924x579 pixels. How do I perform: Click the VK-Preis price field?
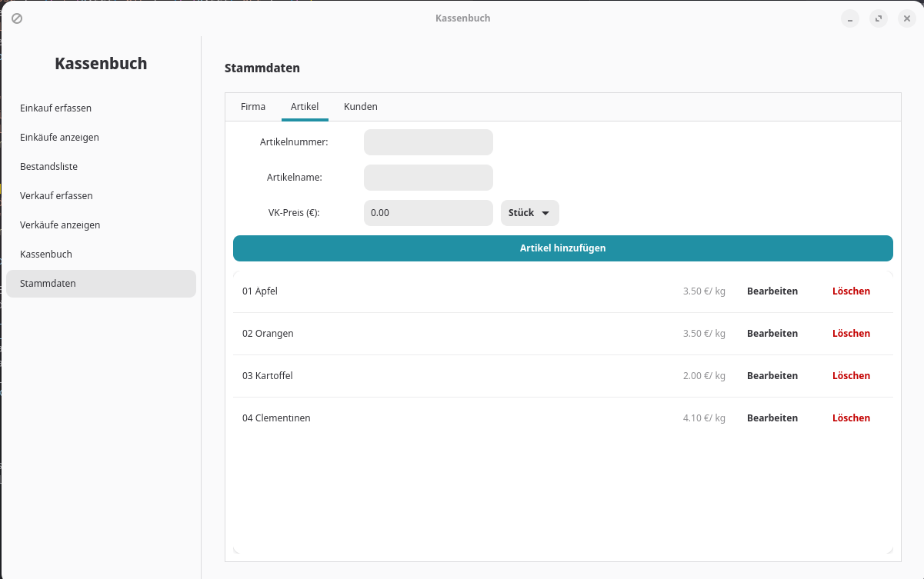click(428, 213)
